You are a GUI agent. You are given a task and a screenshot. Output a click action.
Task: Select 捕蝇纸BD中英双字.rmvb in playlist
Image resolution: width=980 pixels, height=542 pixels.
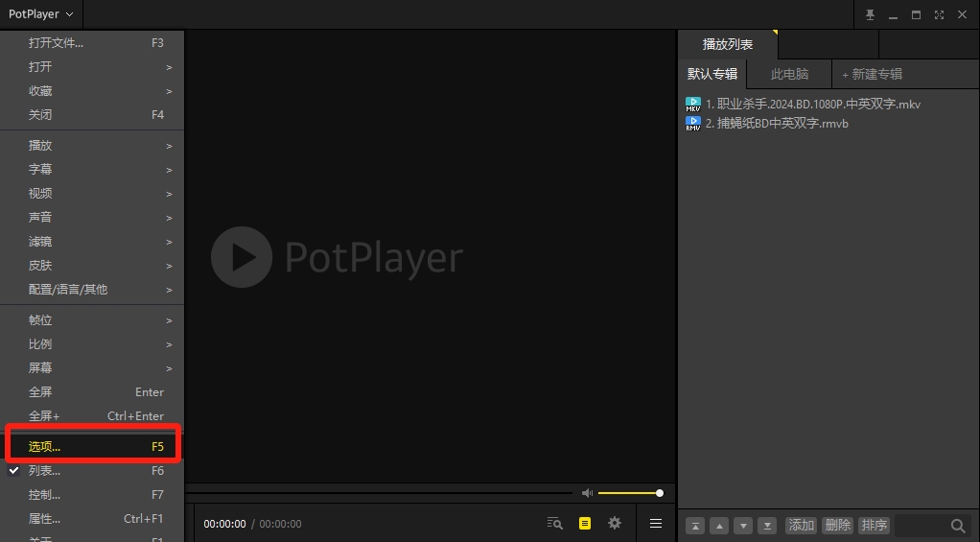pos(777,123)
